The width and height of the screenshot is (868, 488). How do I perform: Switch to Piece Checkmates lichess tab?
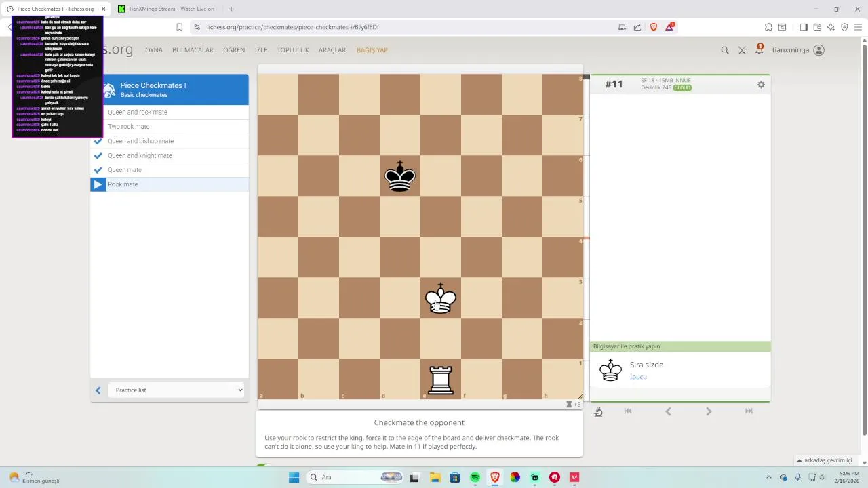56,9
